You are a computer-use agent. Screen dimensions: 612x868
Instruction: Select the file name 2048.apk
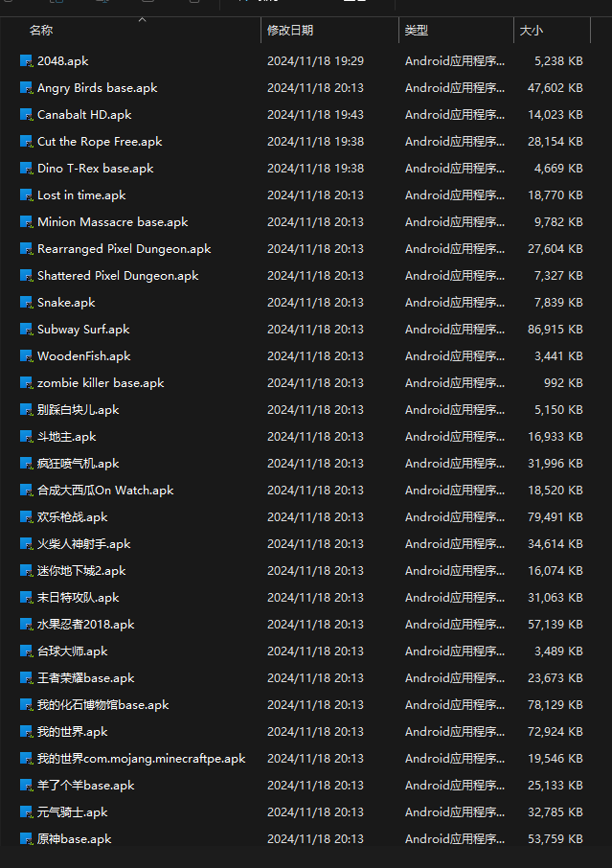coord(62,61)
